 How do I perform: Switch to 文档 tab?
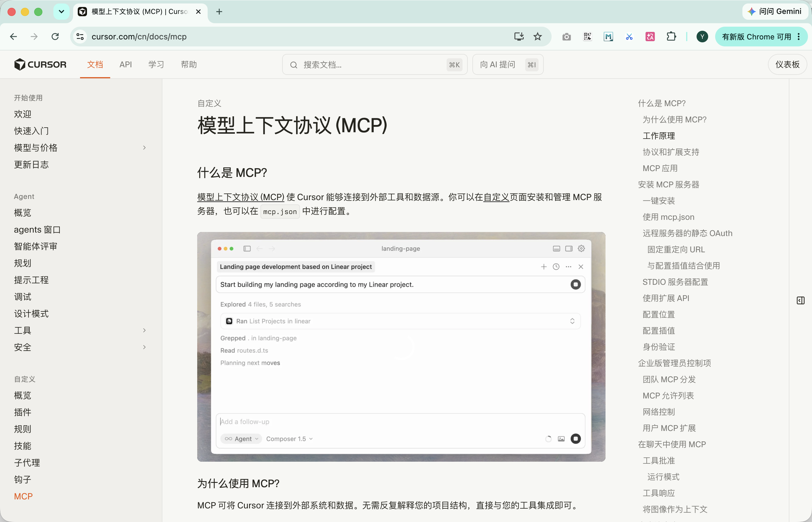[95, 64]
